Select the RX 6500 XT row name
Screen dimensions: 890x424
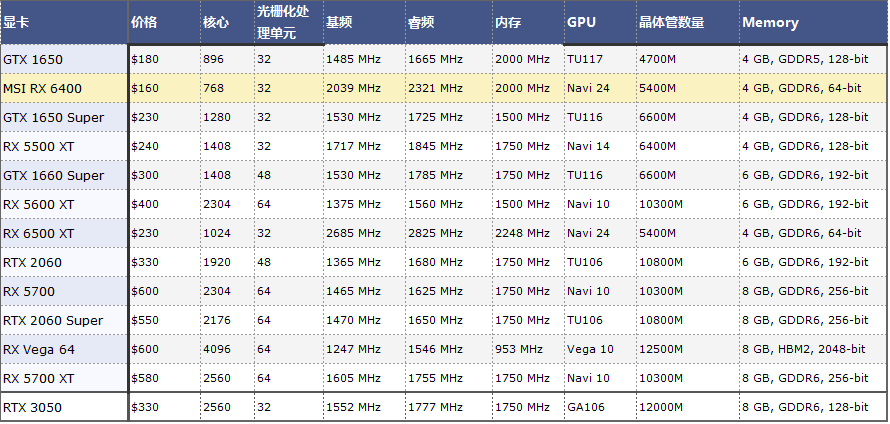[x=64, y=233]
